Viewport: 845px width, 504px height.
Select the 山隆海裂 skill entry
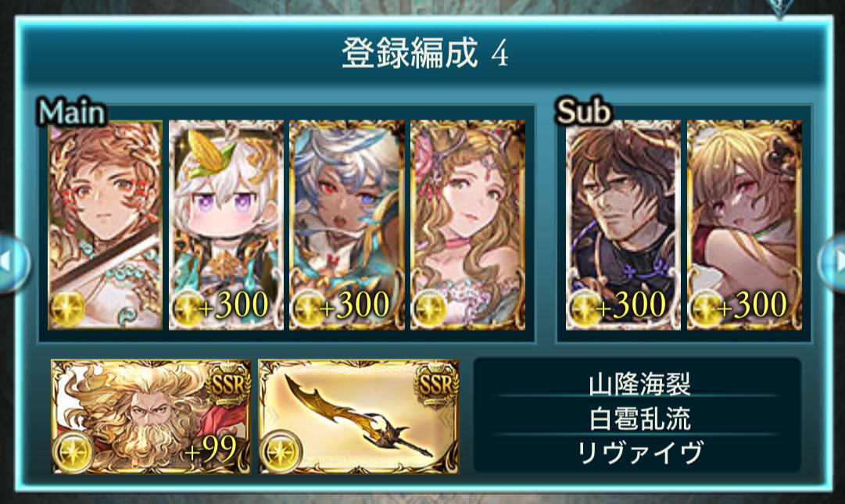coord(639,384)
